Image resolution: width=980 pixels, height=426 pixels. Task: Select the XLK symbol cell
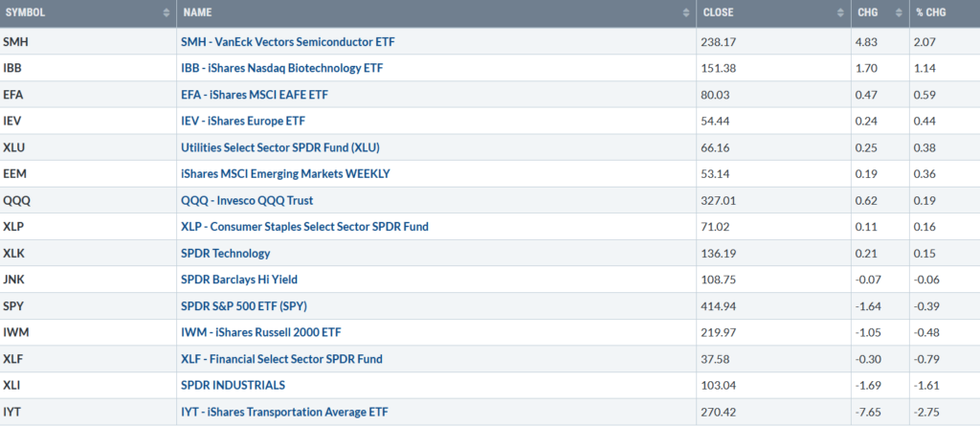tap(88, 254)
